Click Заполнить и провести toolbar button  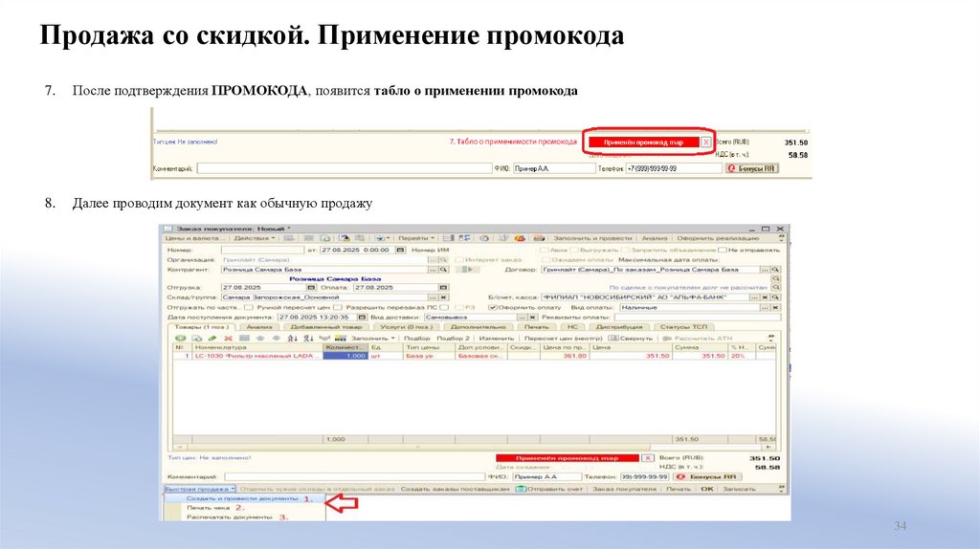click(x=592, y=238)
